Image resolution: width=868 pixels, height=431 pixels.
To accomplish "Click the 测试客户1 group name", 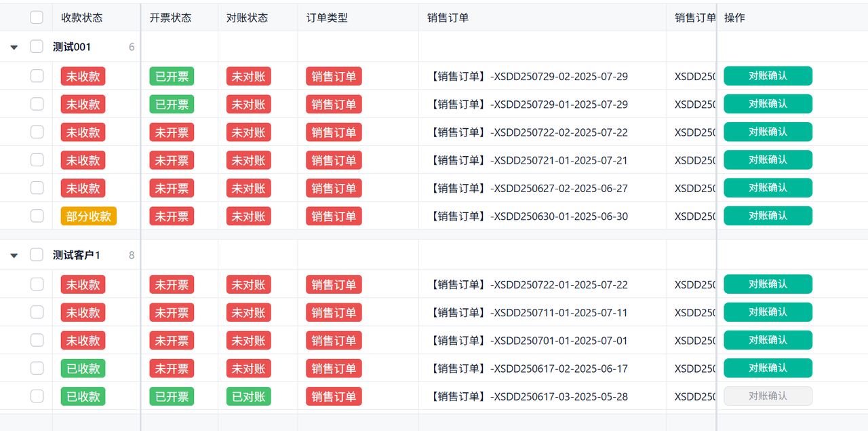I will coord(77,255).
